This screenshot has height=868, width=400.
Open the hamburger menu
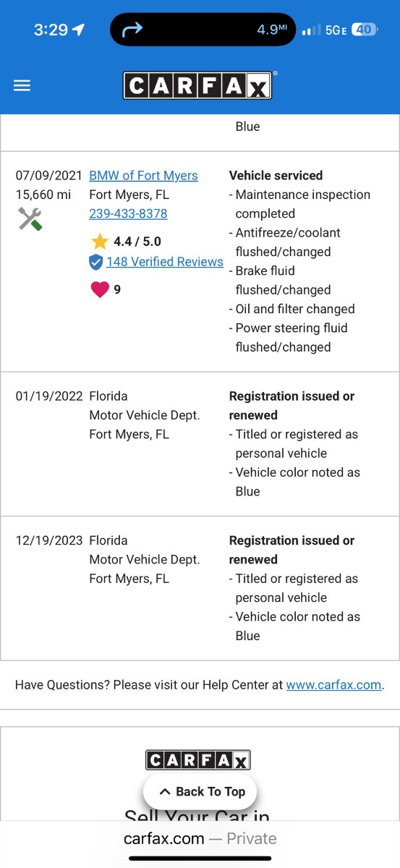(22, 85)
